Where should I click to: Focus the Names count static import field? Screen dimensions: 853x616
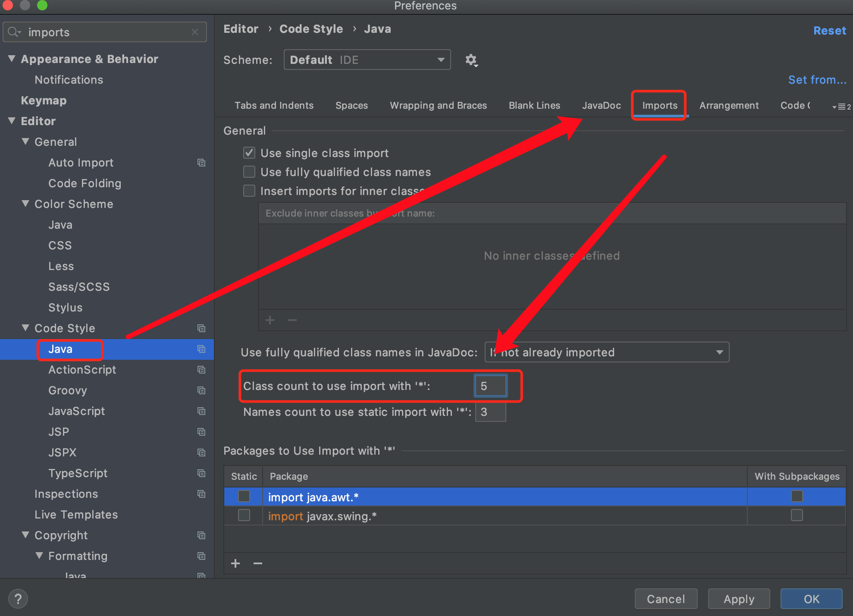click(x=490, y=412)
